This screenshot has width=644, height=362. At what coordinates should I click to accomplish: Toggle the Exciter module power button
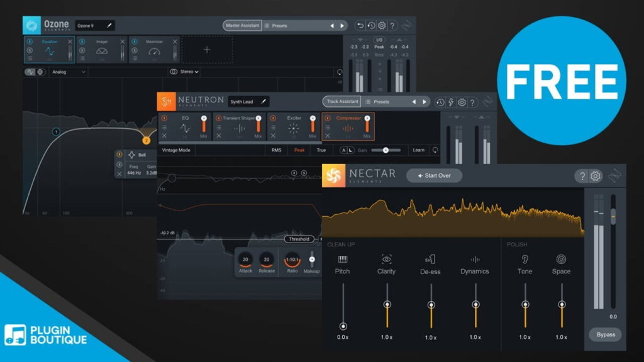coord(273,118)
